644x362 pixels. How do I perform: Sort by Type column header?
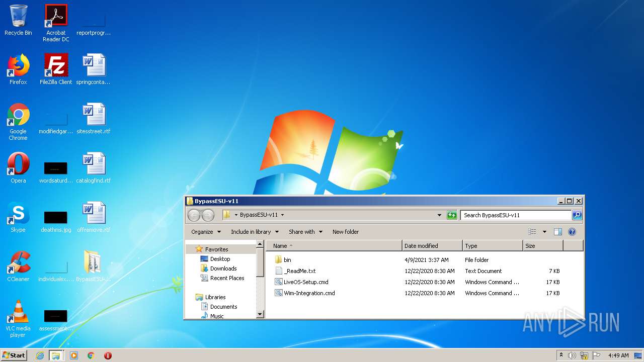(x=493, y=246)
